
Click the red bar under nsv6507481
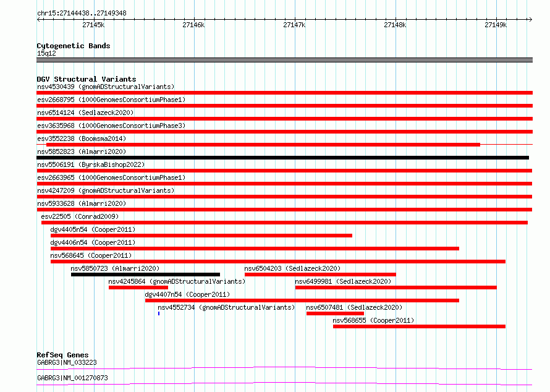pos(335,313)
